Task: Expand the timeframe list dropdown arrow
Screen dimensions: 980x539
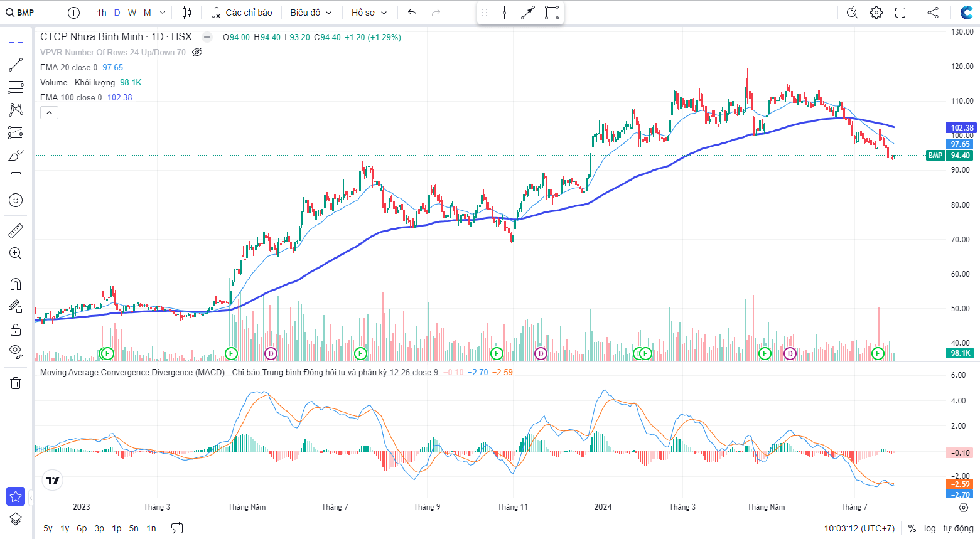Action: pos(163,13)
